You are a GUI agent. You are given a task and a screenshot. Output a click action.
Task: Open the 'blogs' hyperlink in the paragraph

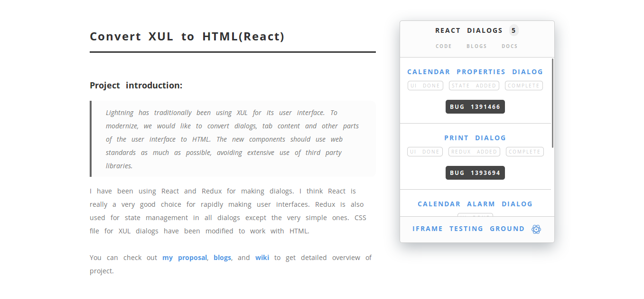tap(222, 257)
